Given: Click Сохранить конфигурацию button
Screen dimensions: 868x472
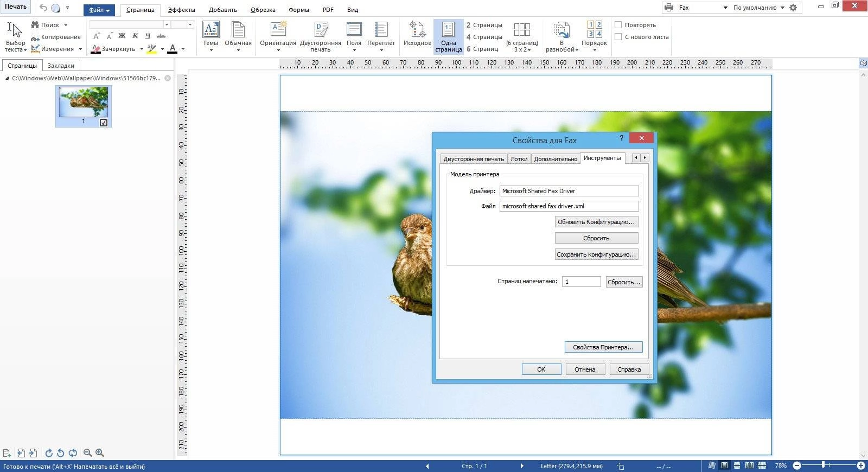Looking at the screenshot, I should [596, 254].
